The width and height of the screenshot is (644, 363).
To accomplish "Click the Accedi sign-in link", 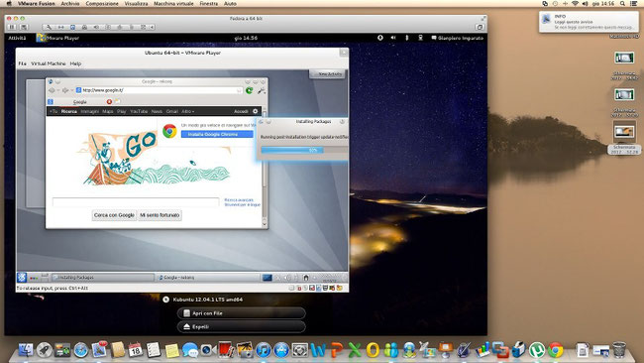I will pyautogui.click(x=241, y=111).
